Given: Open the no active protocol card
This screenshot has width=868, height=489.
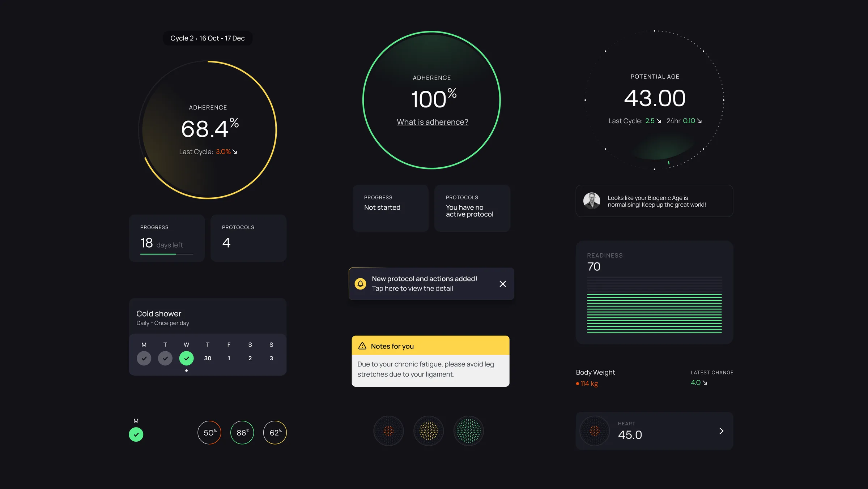Looking at the screenshot, I should pos(472,208).
